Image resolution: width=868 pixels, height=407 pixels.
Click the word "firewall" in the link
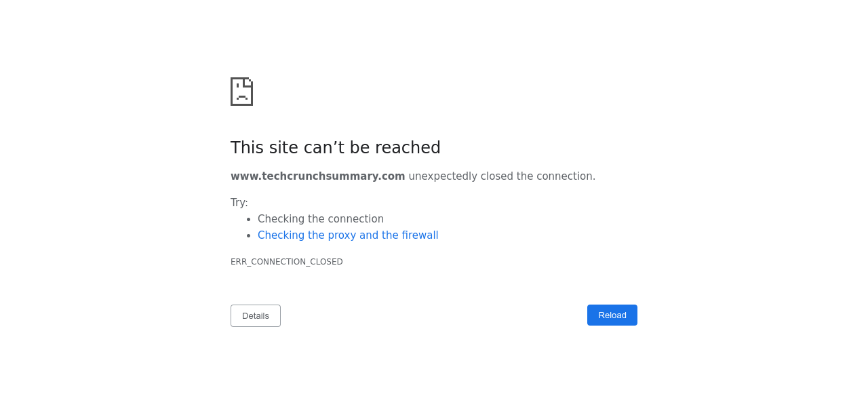420,235
